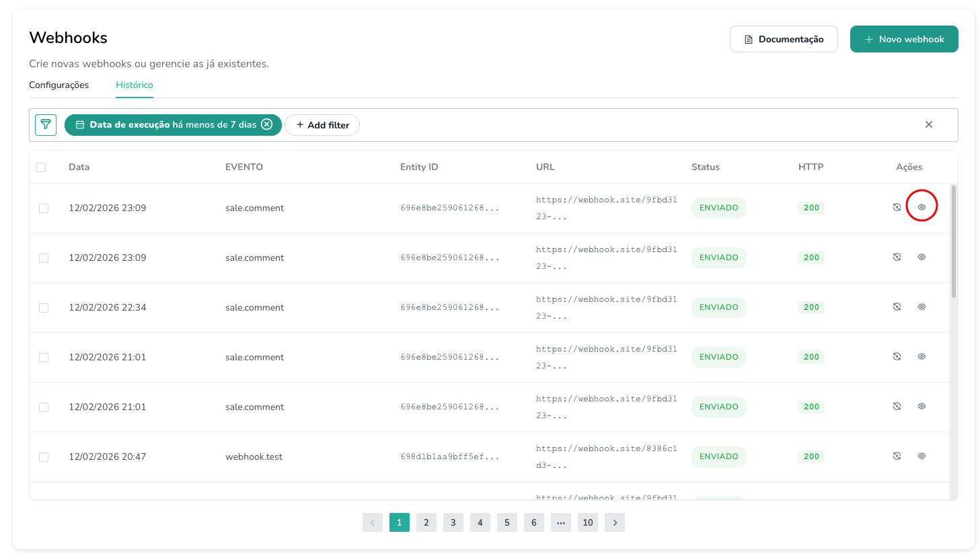The image size is (980, 558).
Task: Switch to the Configurações tab
Action: click(59, 85)
